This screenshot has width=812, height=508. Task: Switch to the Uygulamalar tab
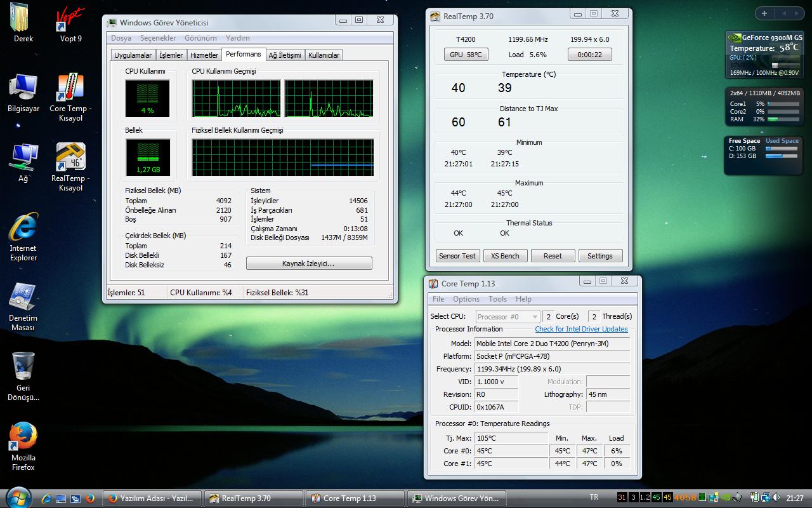click(133, 55)
